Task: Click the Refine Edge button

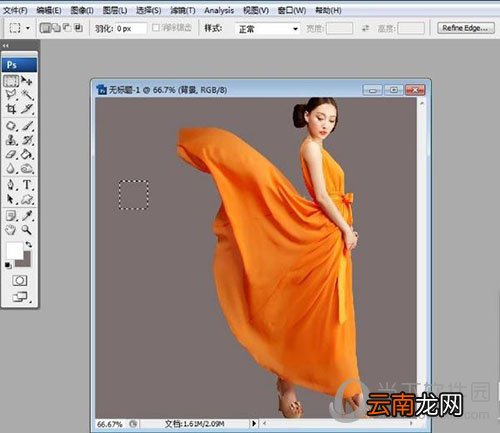Action: coord(466,28)
